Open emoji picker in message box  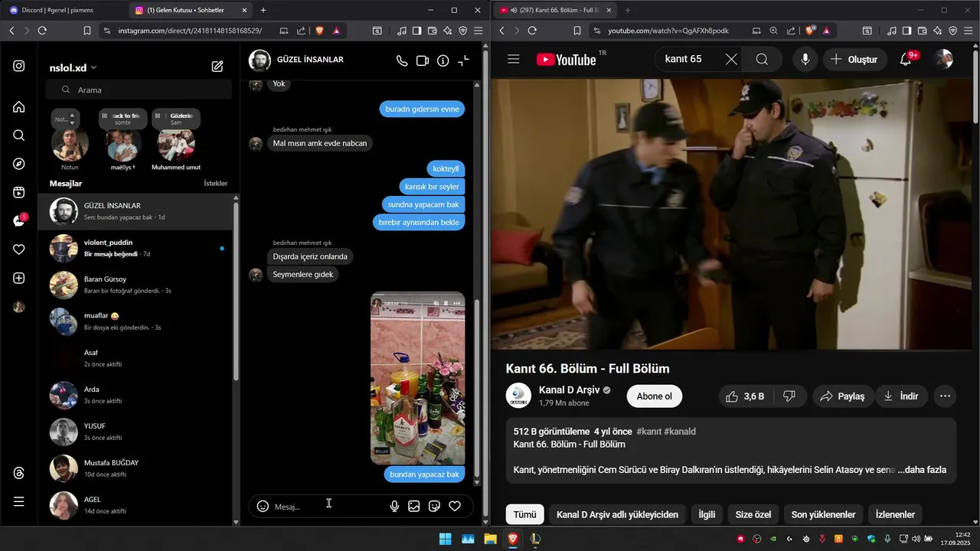coord(263,506)
